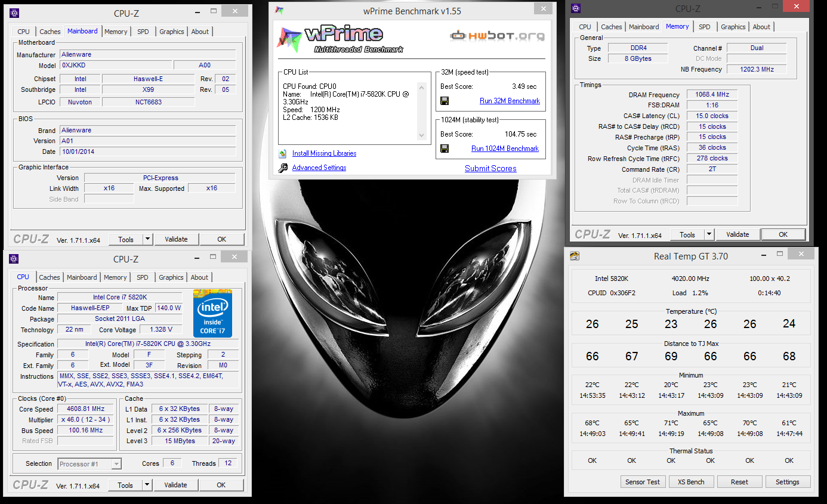This screenshot has width=827, height=504.
Task: Click Bus Speed 100.16 MHz value
Action: 85,430
